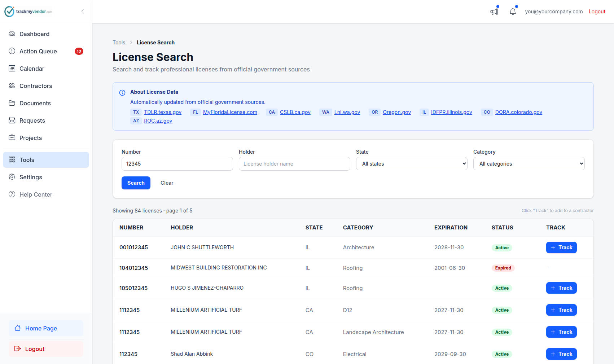
Task: Click the Contractors people icon
Action: point(12,86)
